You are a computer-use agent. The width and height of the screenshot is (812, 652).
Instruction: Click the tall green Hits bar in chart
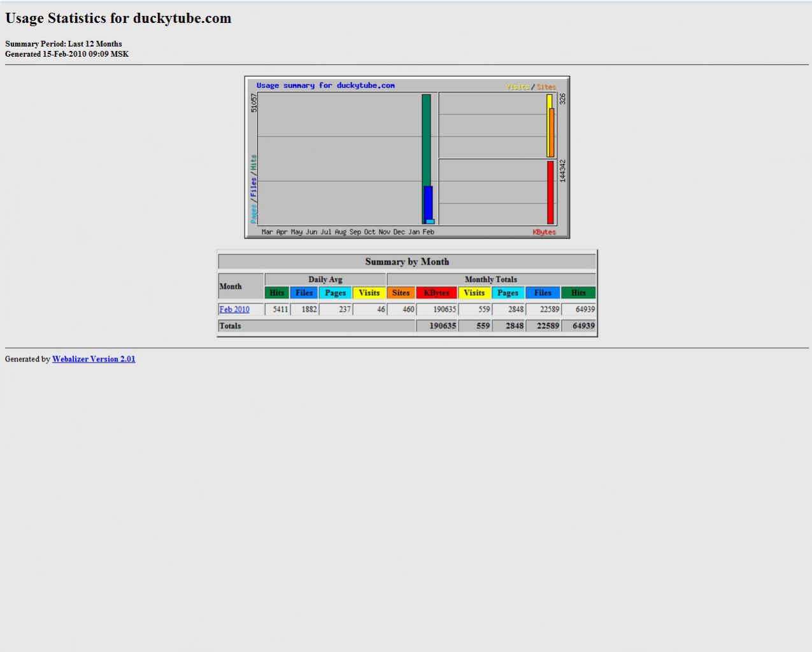coord(426,140)
